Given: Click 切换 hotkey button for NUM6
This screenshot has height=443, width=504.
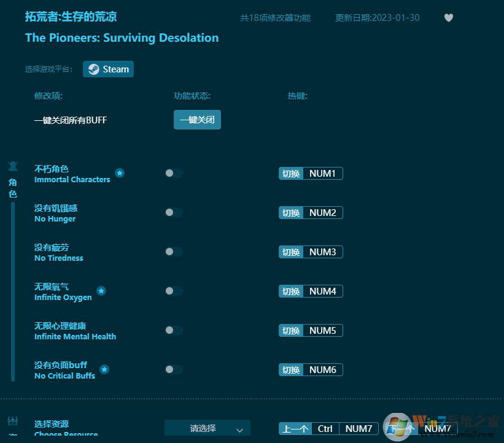Looking at the screenshot, I should click(291, 370).
